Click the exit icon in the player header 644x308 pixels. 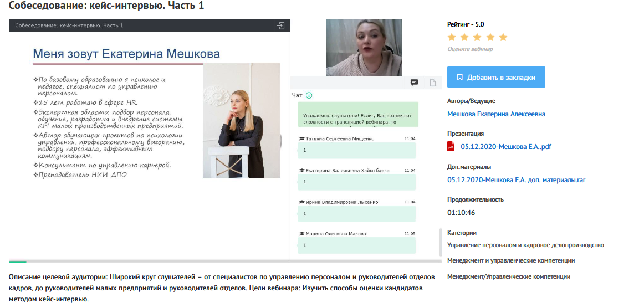coord(281,25)
